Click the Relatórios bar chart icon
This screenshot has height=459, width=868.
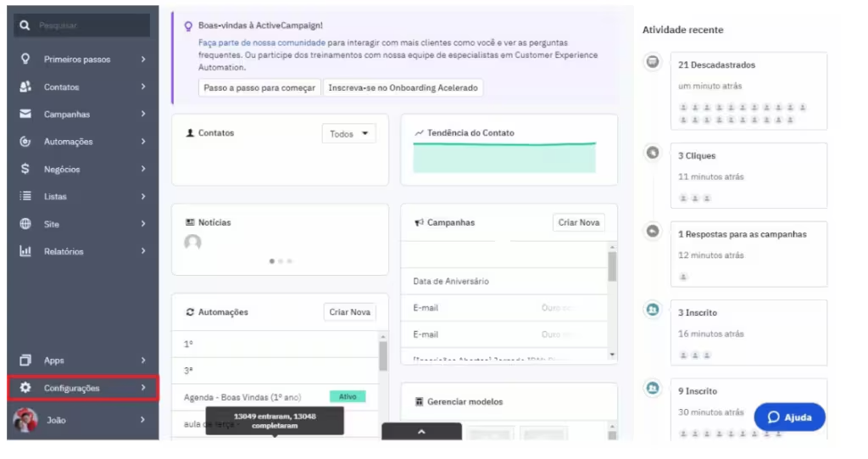(x=25, y=251)
